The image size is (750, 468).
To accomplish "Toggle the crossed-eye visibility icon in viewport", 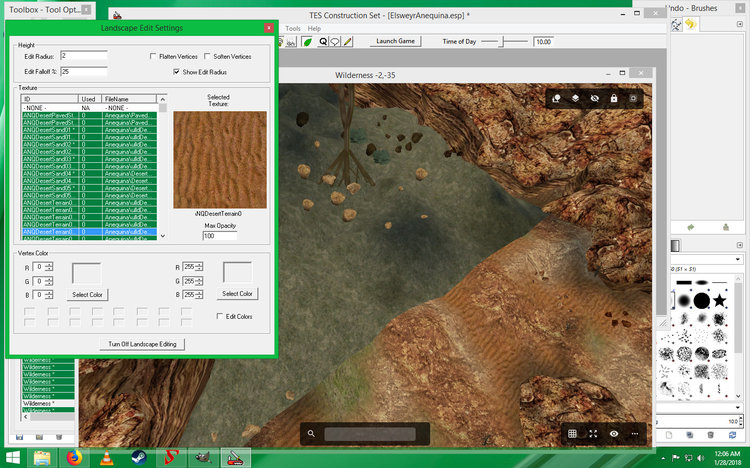I will click(595, 98).
